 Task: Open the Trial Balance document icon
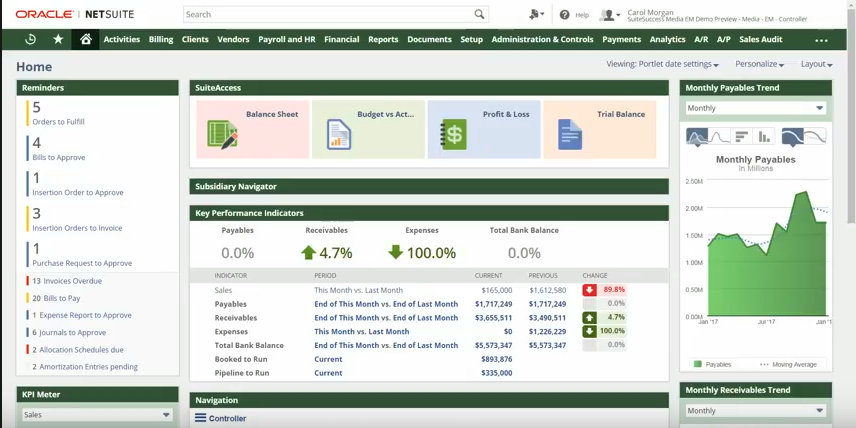coord(569,134)
